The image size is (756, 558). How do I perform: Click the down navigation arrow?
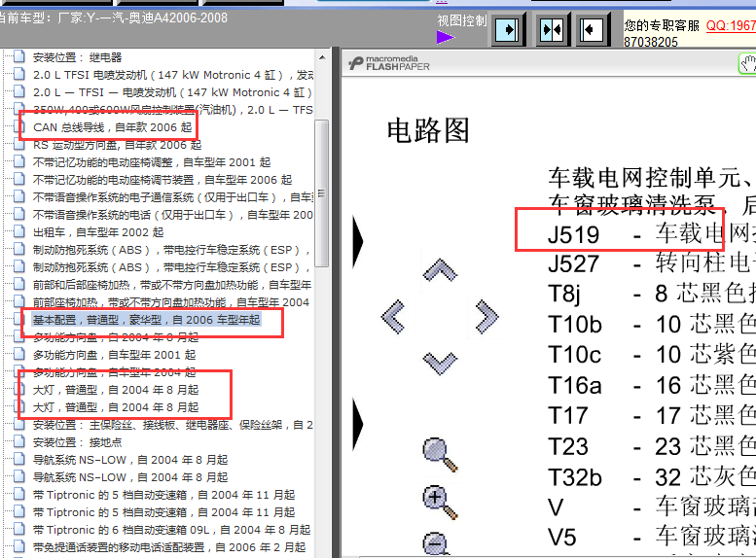(440, 364)
